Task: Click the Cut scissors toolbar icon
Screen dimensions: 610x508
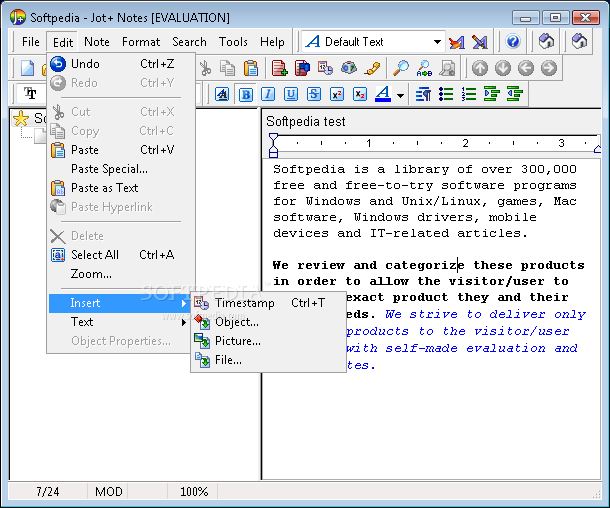Action: [x=205, y=68]
